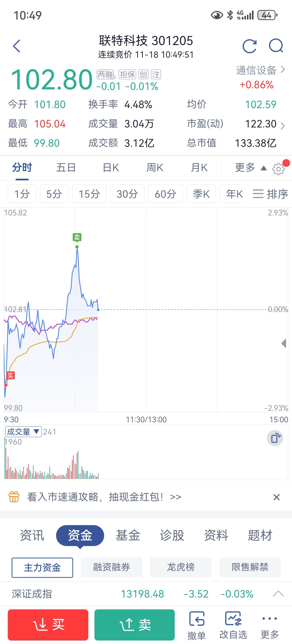
Task: Tap the back arrow icon
Action: click(17, 46)
